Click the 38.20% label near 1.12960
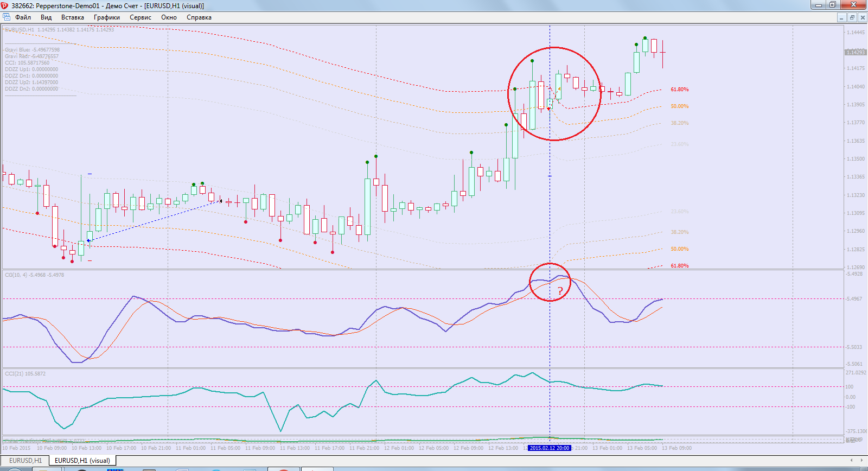Viewport: 868px width, 471px height. tap(680, 232)
